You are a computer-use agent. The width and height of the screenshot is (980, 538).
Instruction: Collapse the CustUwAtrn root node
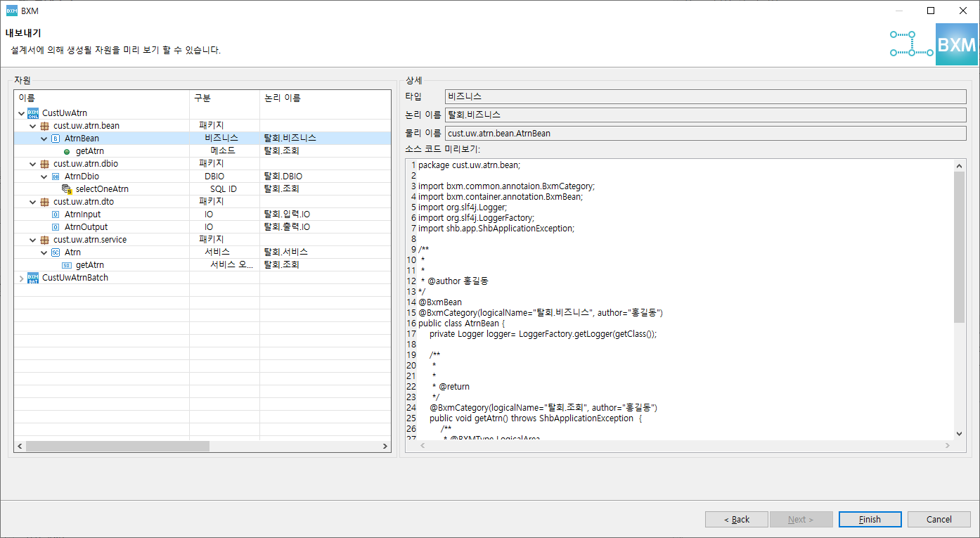(21, 113)
